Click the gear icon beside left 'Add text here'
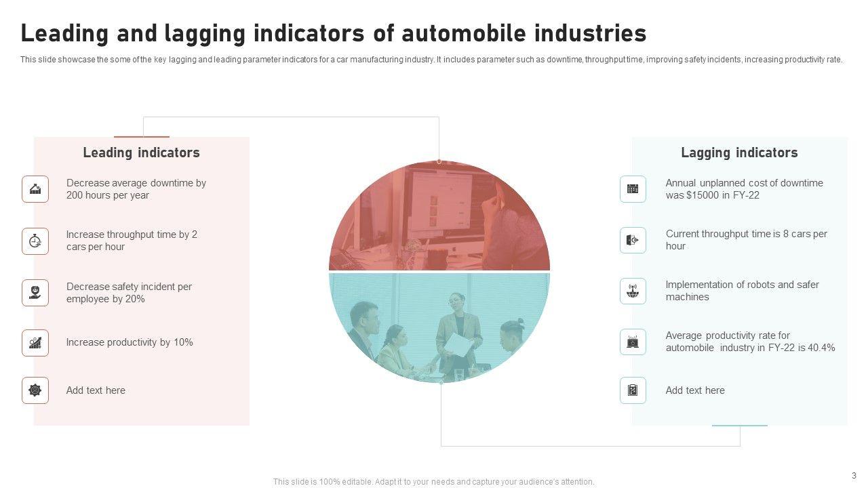Image resolution: width=868 pixels, height=488 pixels. [35, 390]
